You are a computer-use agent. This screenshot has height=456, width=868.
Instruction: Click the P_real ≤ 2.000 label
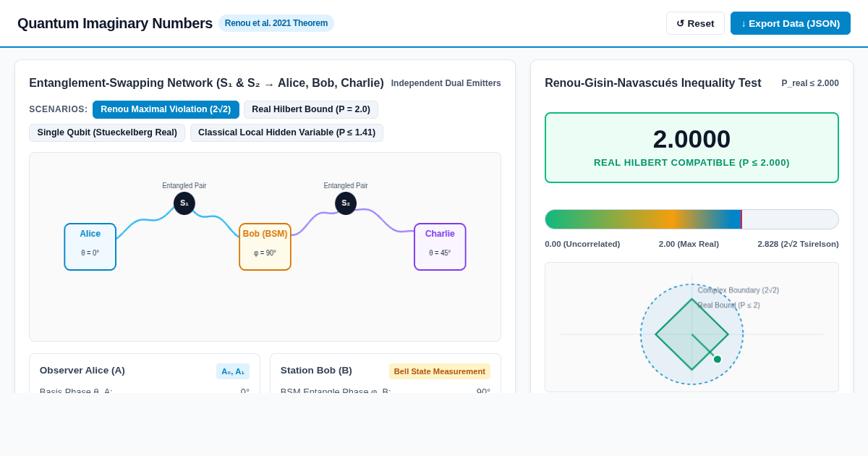pos(810,83)
